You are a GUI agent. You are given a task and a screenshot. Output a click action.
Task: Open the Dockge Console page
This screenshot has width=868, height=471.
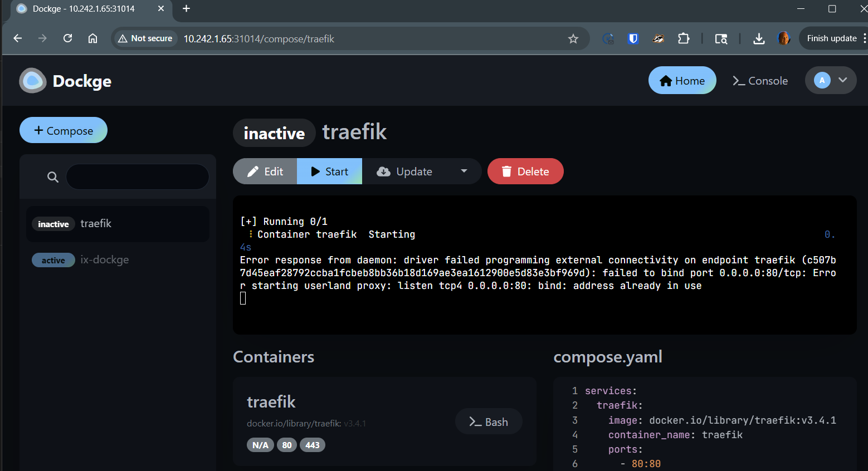760,81
